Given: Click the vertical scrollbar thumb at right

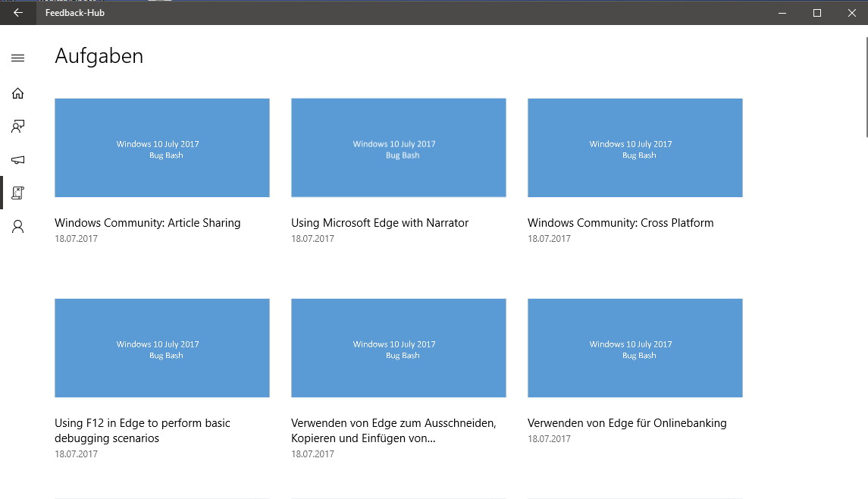Looking at the screenshot, I should pos(866,87).
